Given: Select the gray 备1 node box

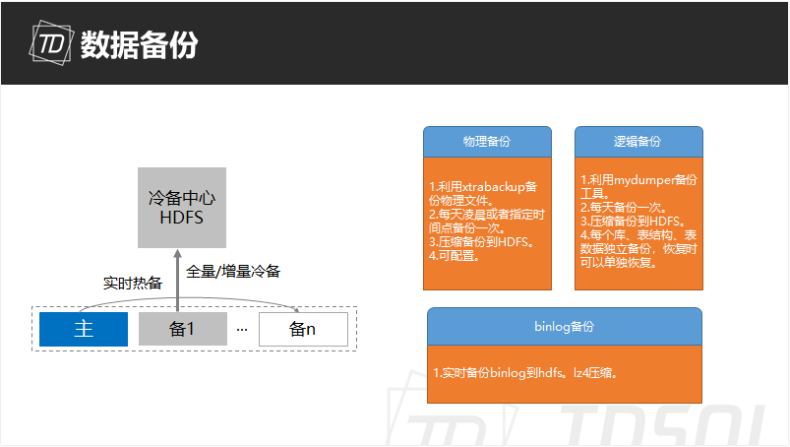Looking at the screenshot, I should pos(182,329).
